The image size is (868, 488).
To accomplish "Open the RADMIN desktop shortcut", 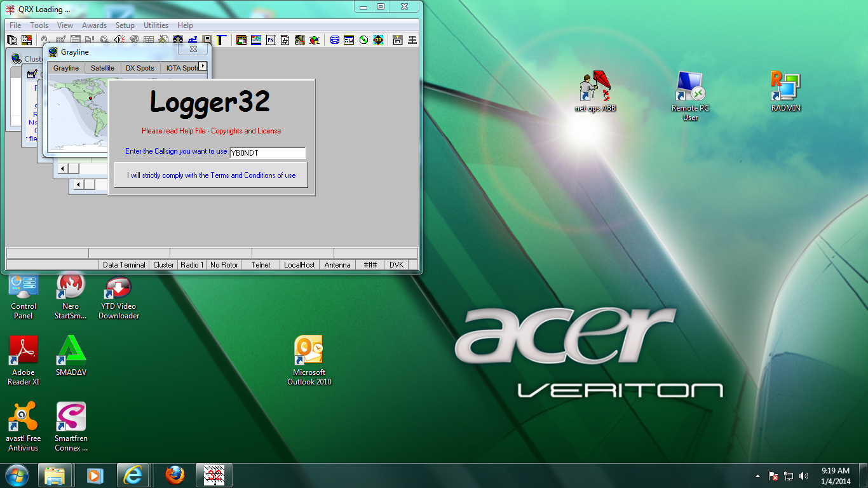I will [785, 92].
